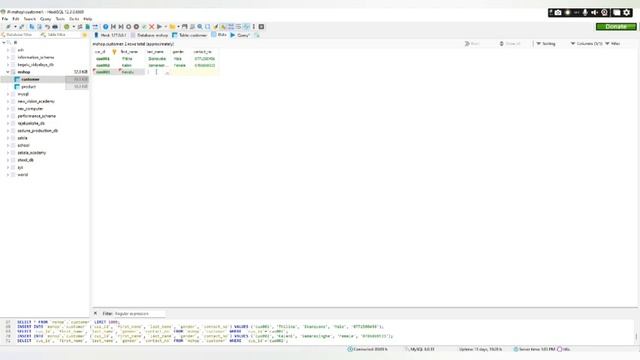The height and width of the screenshot is (360, 640).
Task: Open the Query menu
Action: point(46,19)
